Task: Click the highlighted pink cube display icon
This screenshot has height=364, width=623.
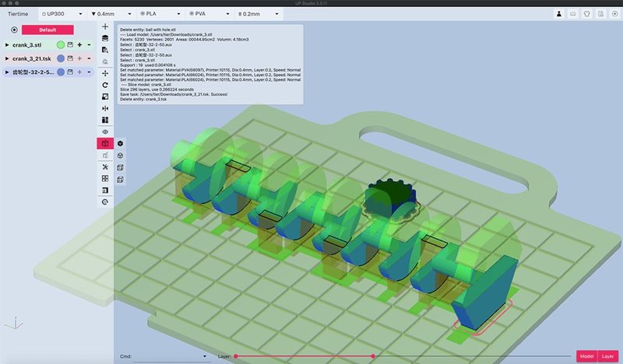Action: pyautogui.click(x=105, y=144)
